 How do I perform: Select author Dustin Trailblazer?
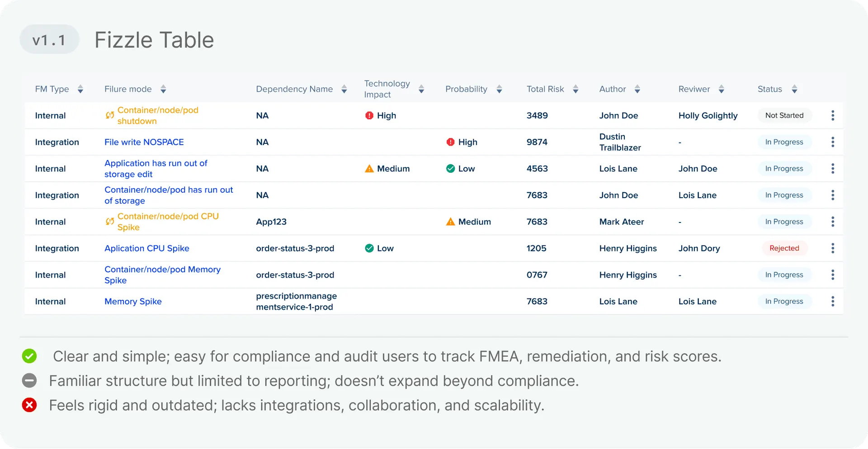pos(620,142)
